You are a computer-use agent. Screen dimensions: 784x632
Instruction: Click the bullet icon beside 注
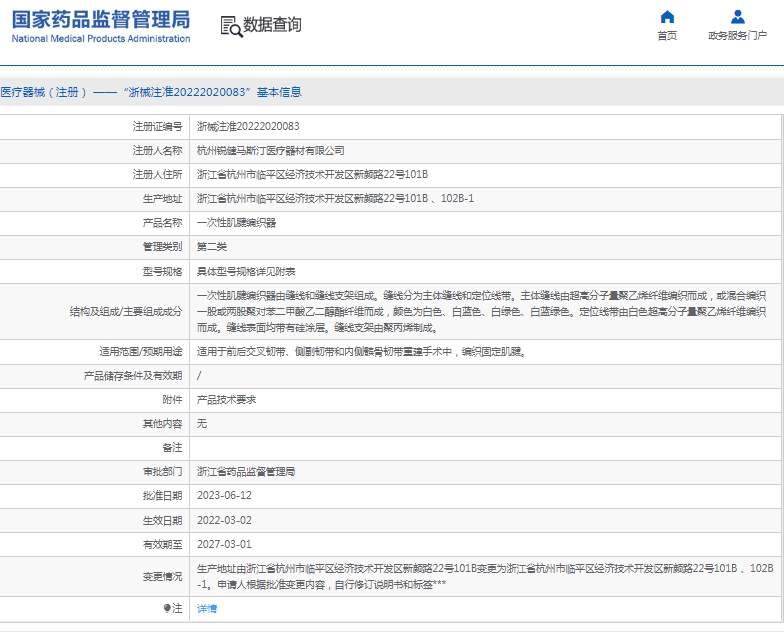pos(167,608)
